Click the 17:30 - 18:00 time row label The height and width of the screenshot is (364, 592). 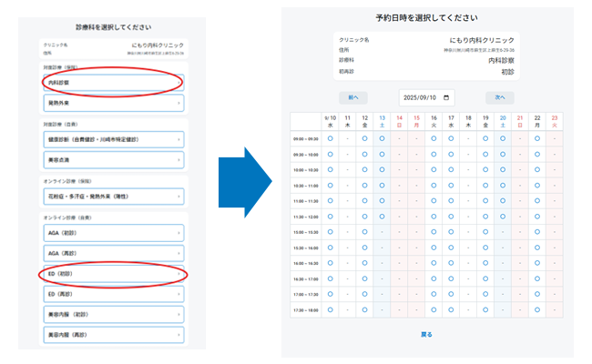click(x=306, y=310)
